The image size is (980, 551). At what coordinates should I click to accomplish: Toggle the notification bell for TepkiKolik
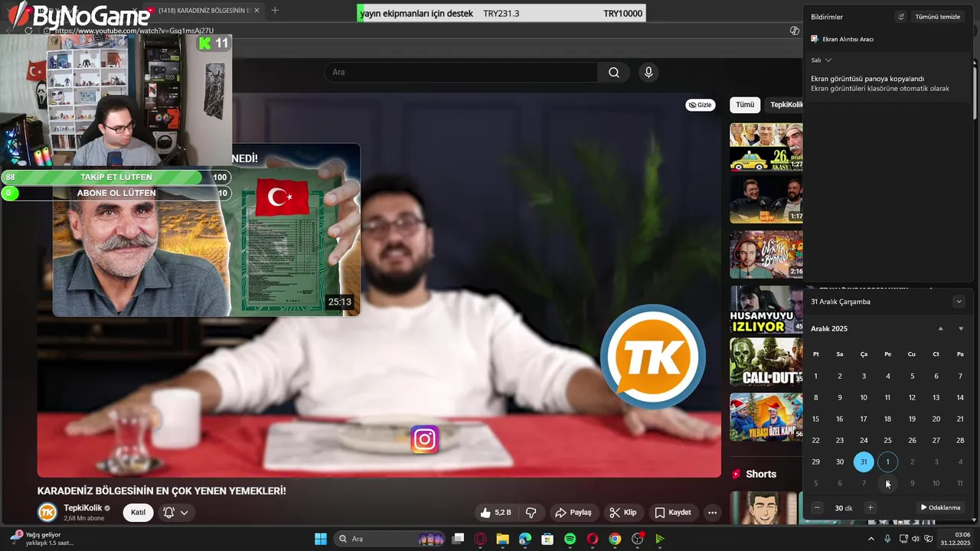click(x=175, y=513)
